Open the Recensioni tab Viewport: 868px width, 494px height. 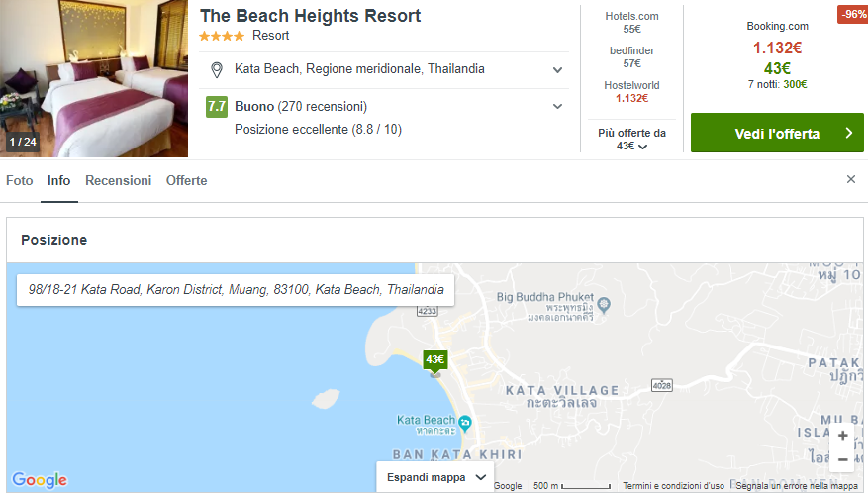point(118,181)
